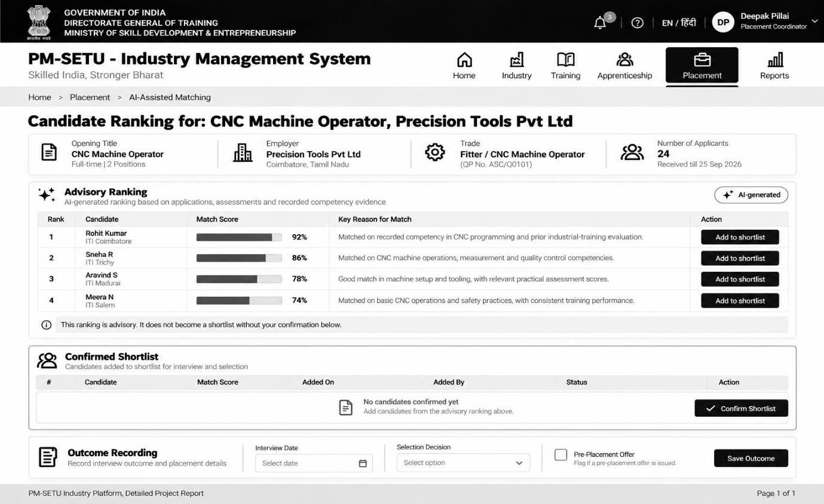
Task: Click the Opening Title document icon
Action: click(x=49, y=153)
